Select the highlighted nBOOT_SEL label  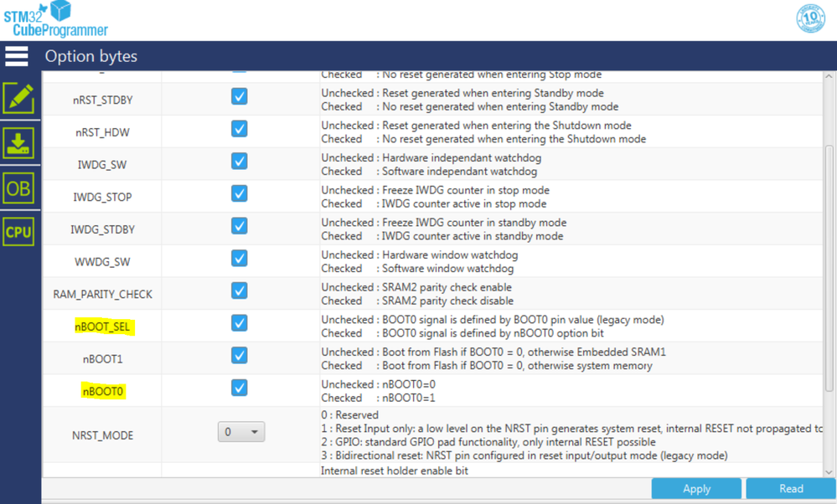pos(102,327)
